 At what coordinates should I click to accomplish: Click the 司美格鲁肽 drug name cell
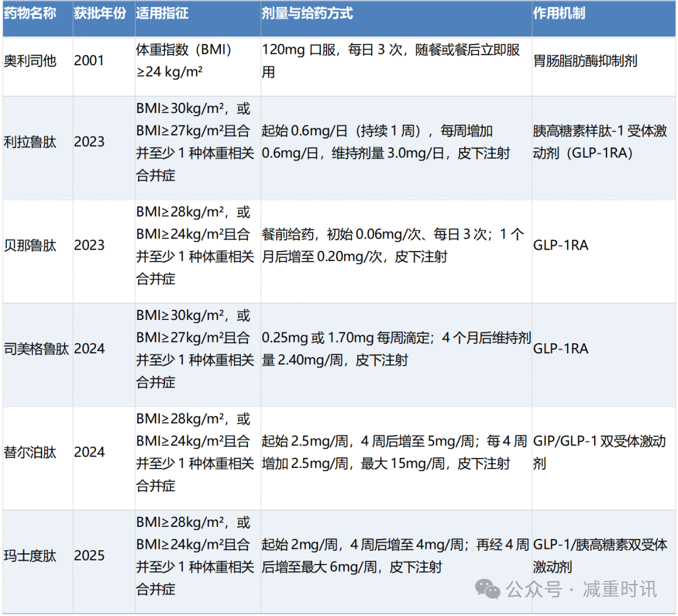coord(36,349)
